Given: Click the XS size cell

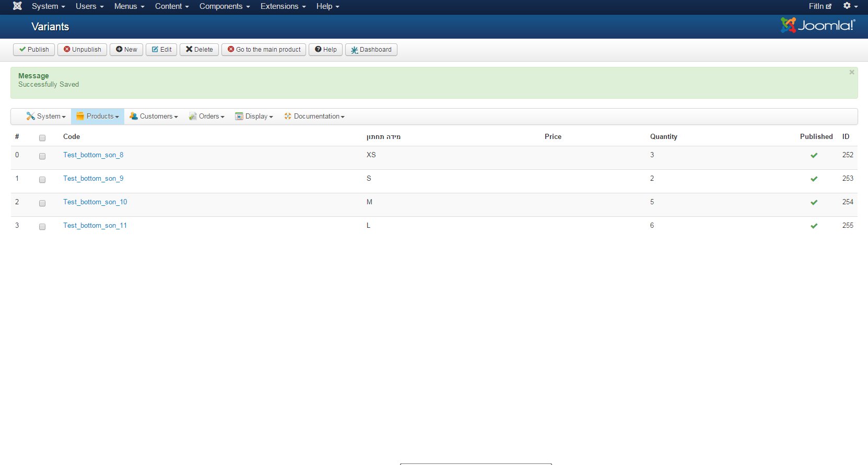Looking at the screenshot, I should (x=371, y=155).
